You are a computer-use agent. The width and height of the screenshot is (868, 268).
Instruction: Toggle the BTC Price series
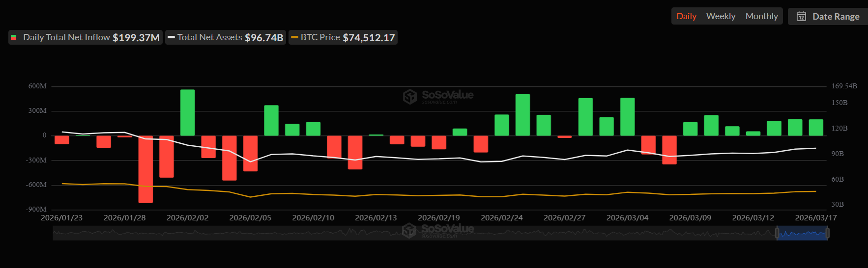[x=343, y=37]
